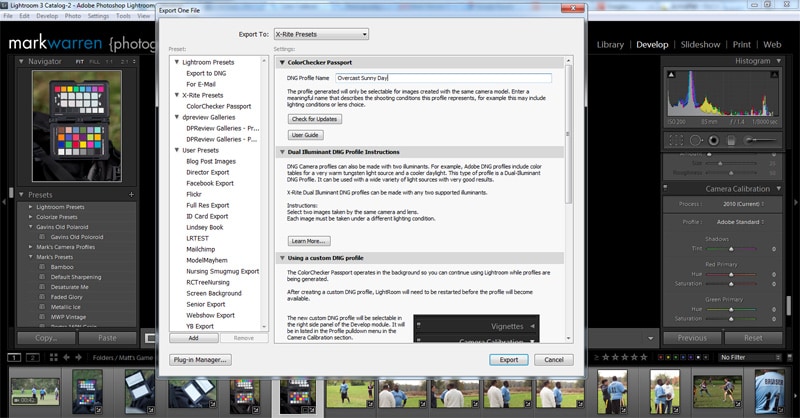Open the User Guide
This screenshot has width=800, height=418.
pos(305,135)
